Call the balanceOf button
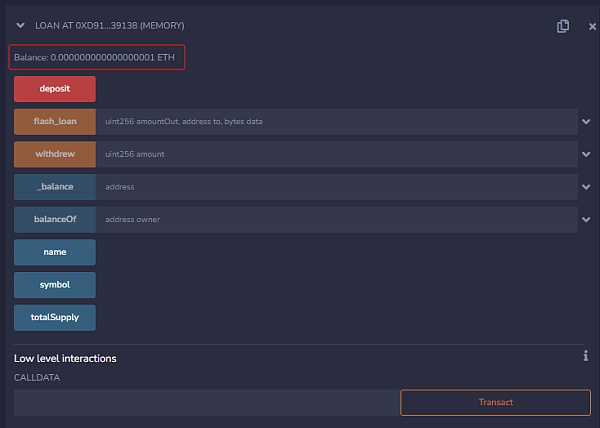This screenshot has width=600, height=428. pyautogui.click(x=55, y=220)
